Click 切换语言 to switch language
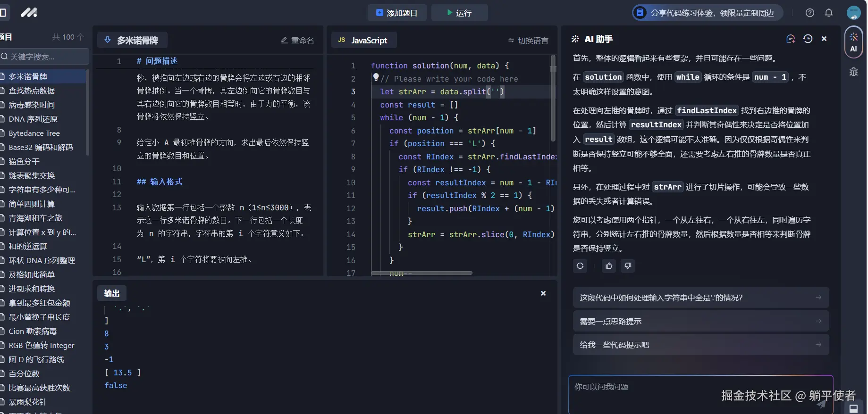The image size is (868, 414). coord(528,41)
